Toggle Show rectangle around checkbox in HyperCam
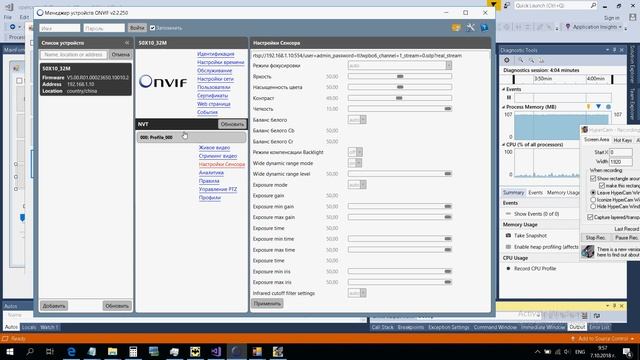The width and height of the screenshot is (640, 360). click(x=593, y=178)
